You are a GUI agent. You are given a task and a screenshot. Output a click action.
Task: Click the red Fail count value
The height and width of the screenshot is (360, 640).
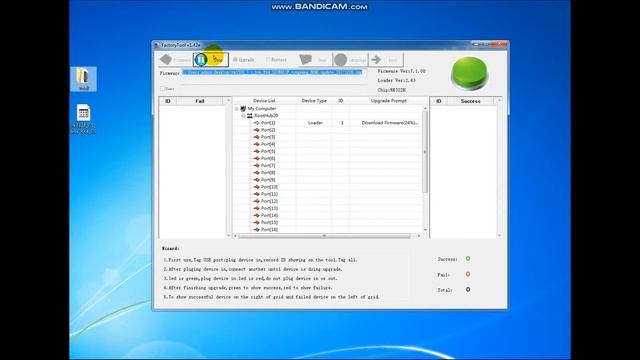point(468,274)
